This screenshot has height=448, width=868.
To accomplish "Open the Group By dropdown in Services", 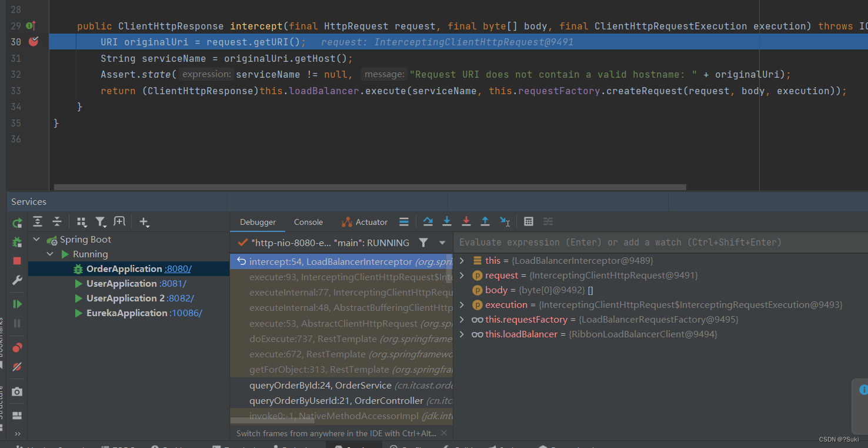I will coord(82,222).
